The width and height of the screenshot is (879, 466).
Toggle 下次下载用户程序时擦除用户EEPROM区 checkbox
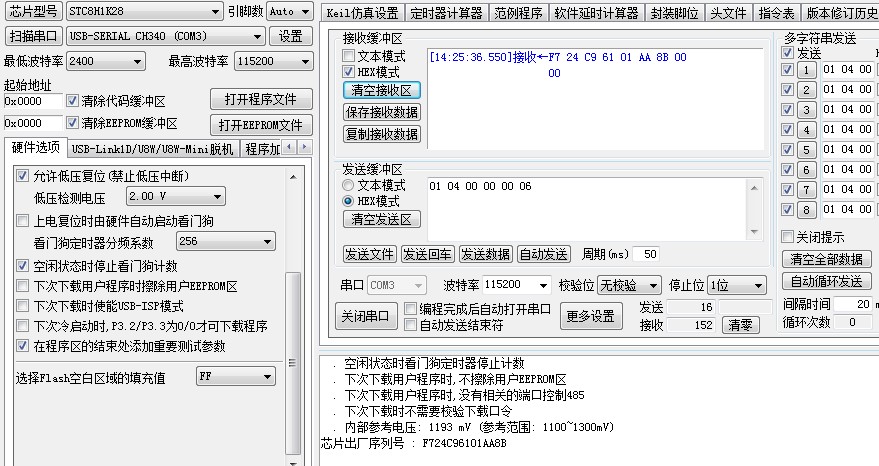pyautogui.click(x=22, y=285)
